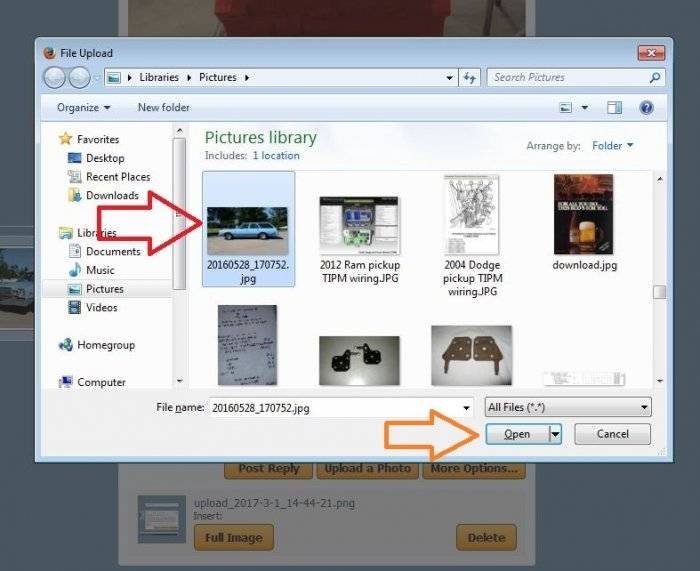Click the refresh button beside address bar
The height and width of the screenshot is (571, 700).
point(470,78)
